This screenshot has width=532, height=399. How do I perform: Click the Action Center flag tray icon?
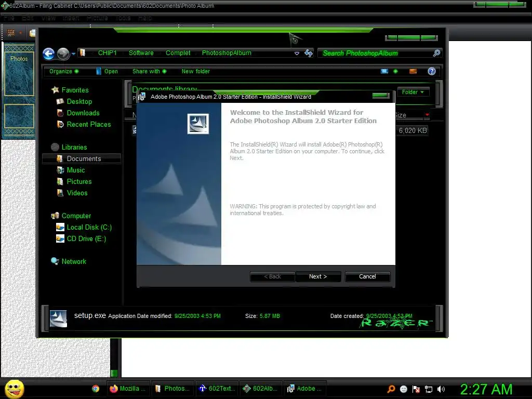[x=416, y=389]
